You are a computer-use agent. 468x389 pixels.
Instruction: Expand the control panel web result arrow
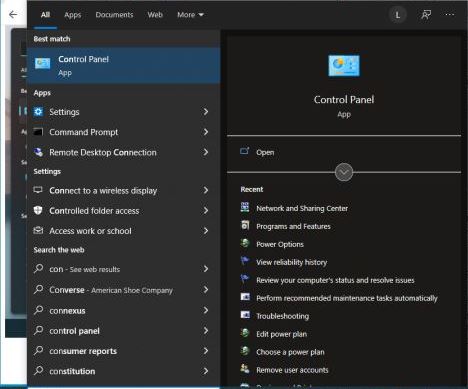coord(206,330)
